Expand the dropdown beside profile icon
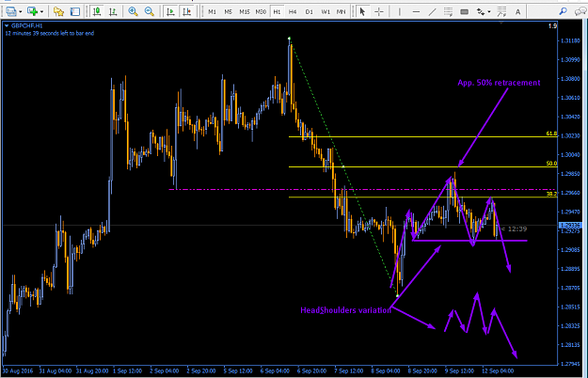The width and height of the screenshot is (588, 378). pos(21,12)
